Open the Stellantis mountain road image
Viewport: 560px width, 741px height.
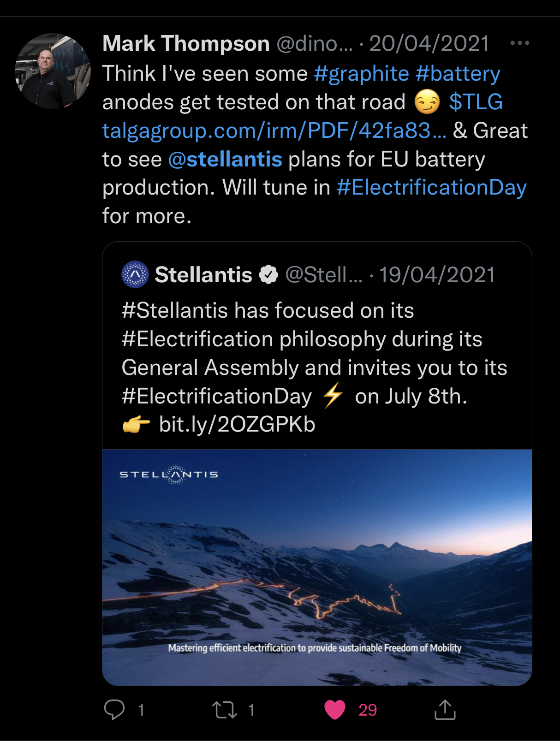[317, 567]
